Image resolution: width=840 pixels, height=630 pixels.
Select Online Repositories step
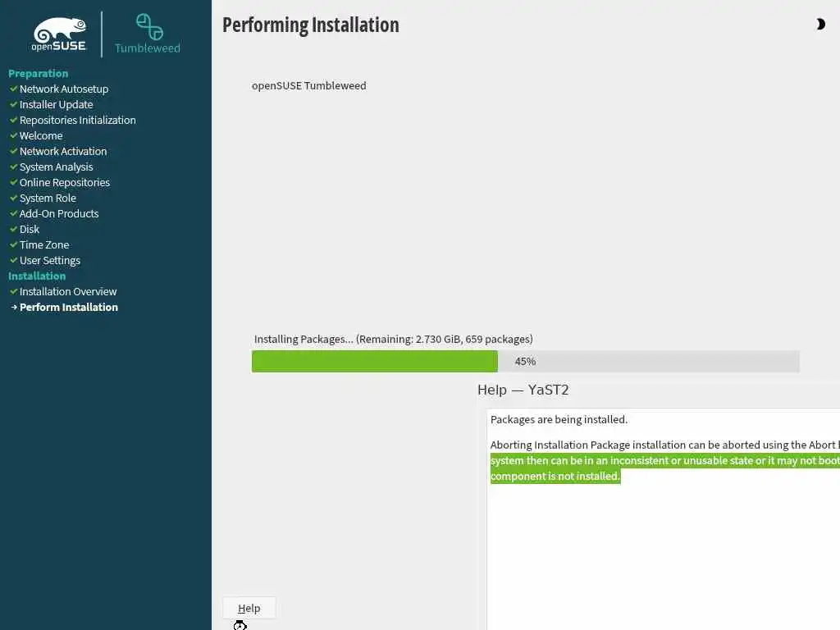pyautogui.click(x=65, y=182)
